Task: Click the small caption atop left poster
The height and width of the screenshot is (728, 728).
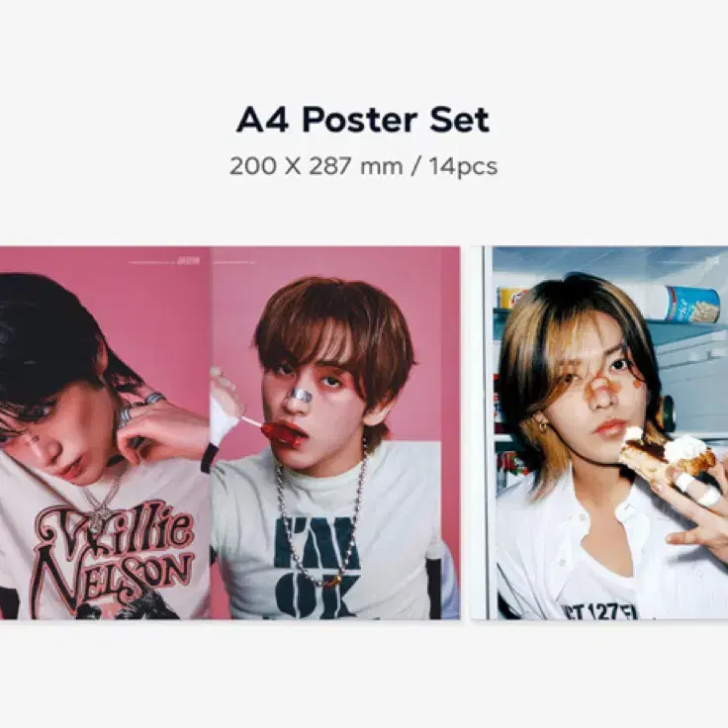Action: click(x=164, y=261)
